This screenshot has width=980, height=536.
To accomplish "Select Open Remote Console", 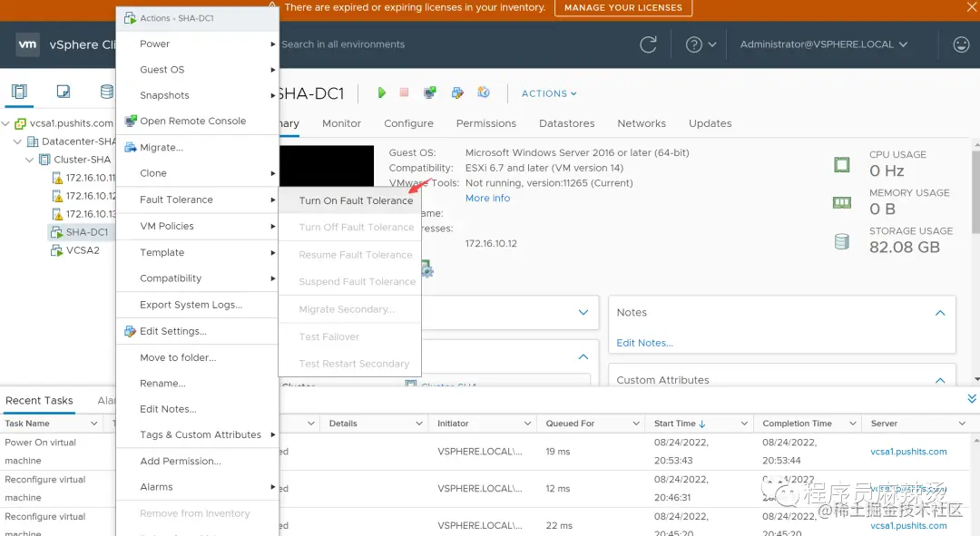I will (x=198, y=122).
